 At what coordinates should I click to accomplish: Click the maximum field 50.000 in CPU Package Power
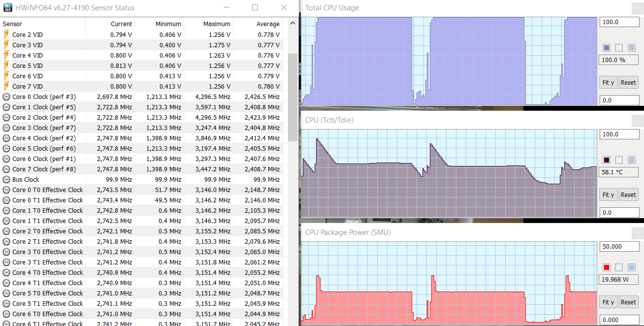619,247
